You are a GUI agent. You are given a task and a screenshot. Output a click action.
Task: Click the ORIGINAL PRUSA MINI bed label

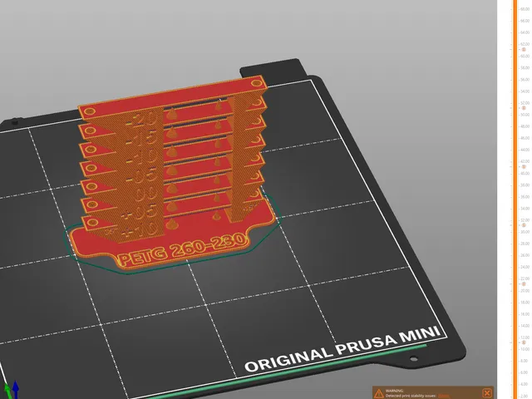coord(342,349)
